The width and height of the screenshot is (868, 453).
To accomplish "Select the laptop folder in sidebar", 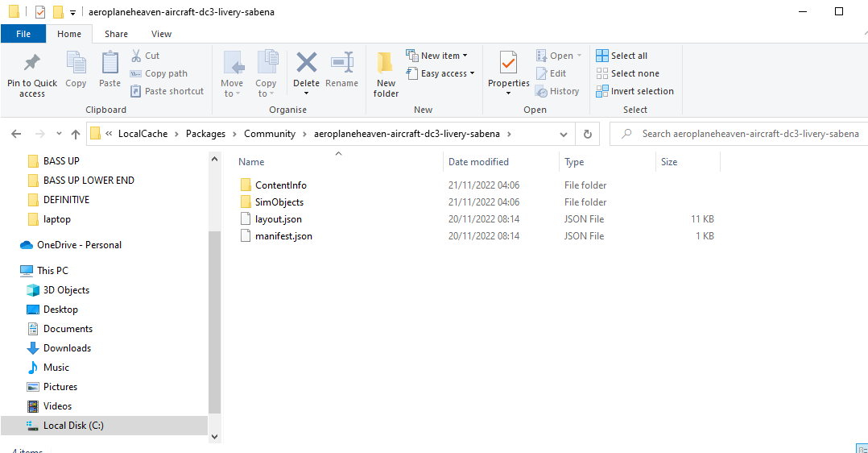I will (49, 219).
